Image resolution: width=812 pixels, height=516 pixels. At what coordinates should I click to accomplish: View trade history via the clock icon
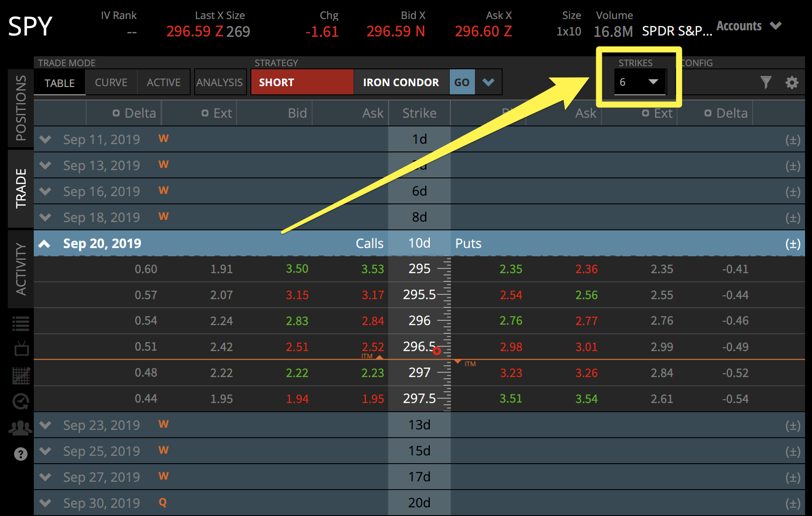tap(20, 401)
